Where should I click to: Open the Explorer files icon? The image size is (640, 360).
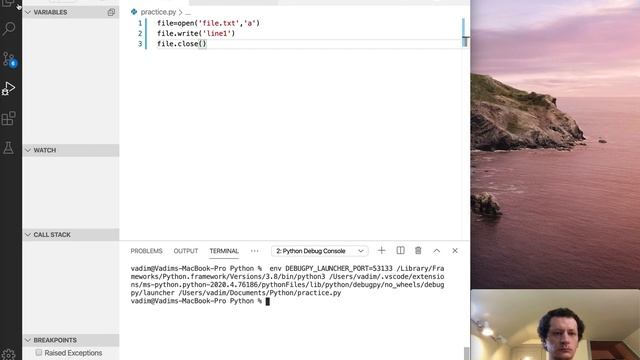coord(8,4)
